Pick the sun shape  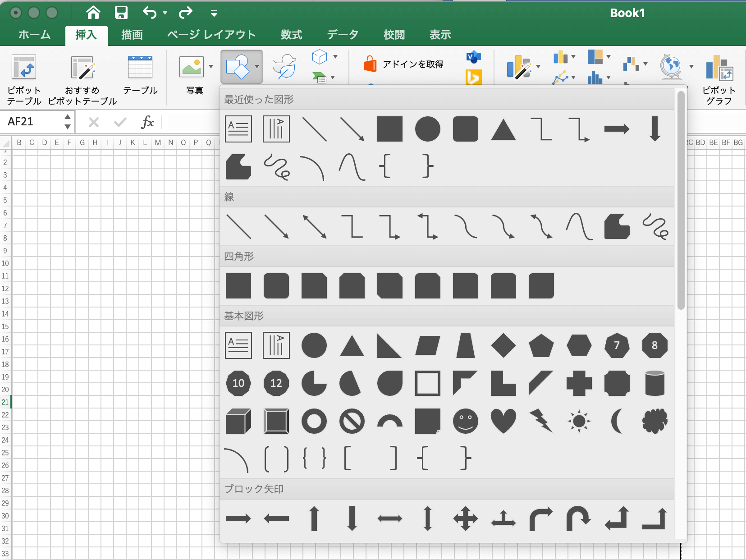(579, 421)
